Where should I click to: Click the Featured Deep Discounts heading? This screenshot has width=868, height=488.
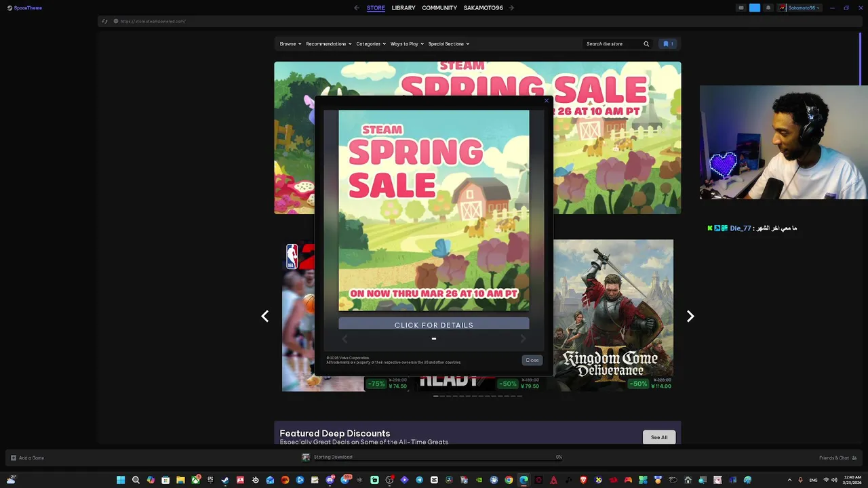tap(335, 433)
